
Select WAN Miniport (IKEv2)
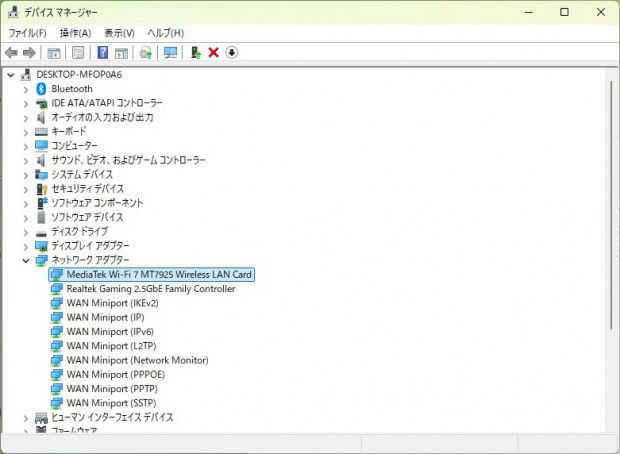coord(113,303)
